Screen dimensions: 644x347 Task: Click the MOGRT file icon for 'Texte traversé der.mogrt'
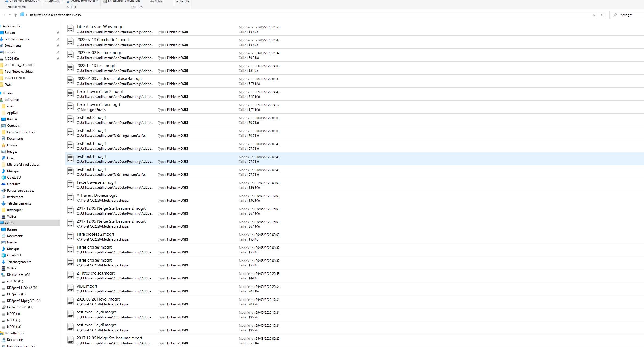click(x=70, y=107)
